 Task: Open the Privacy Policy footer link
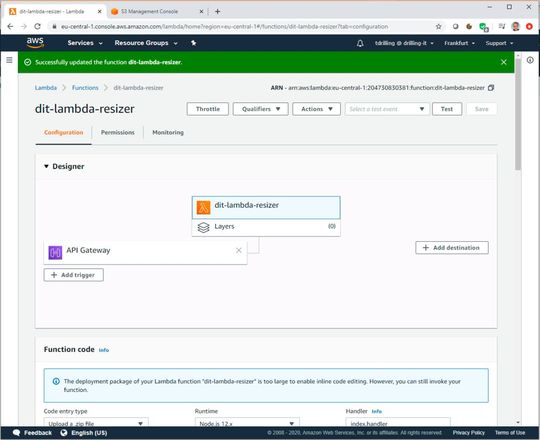point(469,432)
